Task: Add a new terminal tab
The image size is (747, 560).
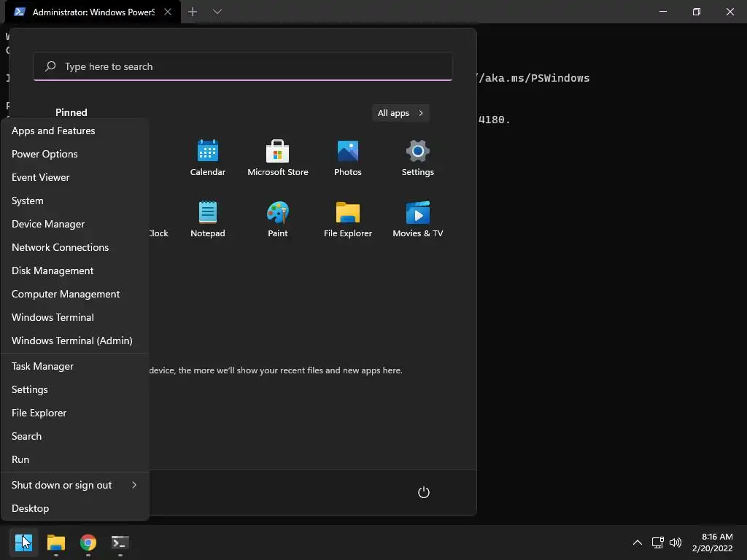Action: coord(193,12)
